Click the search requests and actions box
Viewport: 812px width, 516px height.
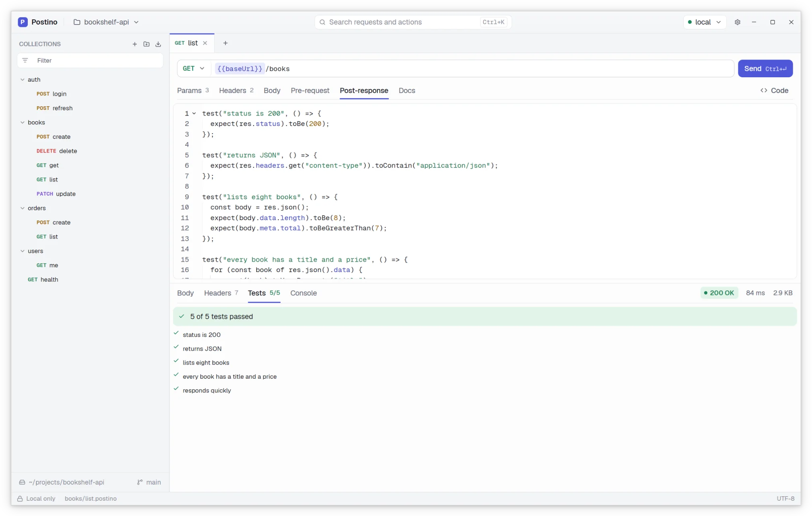[x=413, y=22]
